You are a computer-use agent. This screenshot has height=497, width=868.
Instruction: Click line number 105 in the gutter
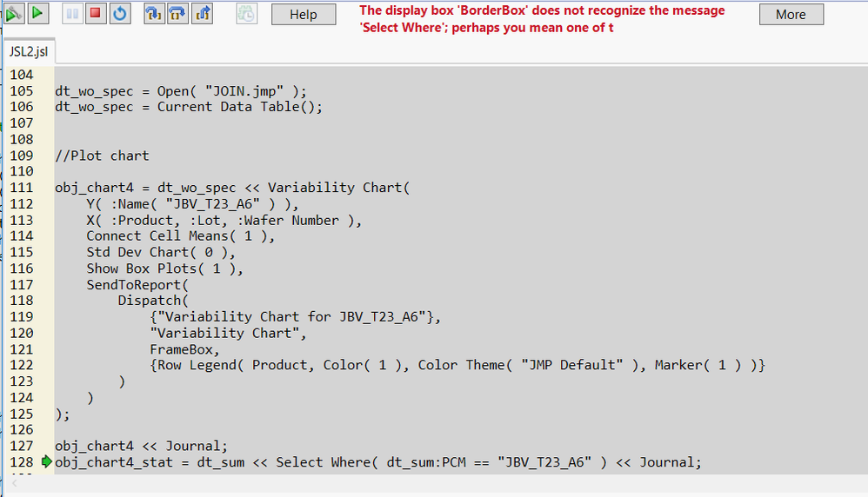click(x=22, y=90)
